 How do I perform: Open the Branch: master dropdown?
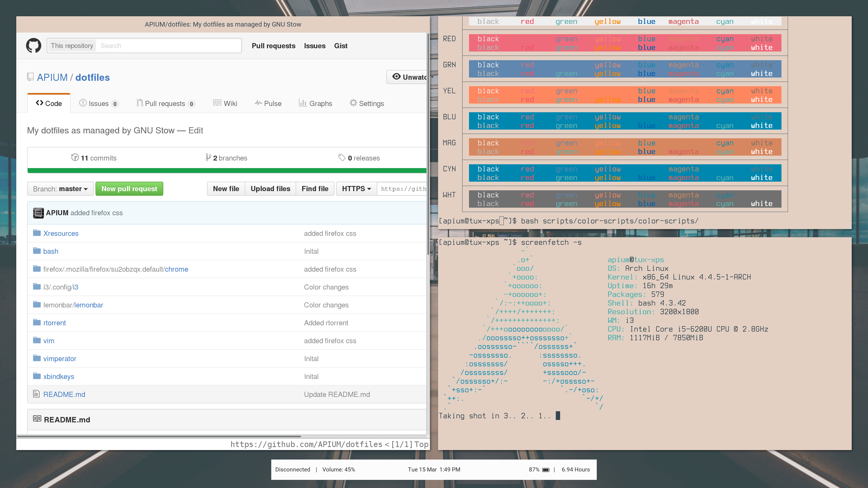click(x=60, y=189)
